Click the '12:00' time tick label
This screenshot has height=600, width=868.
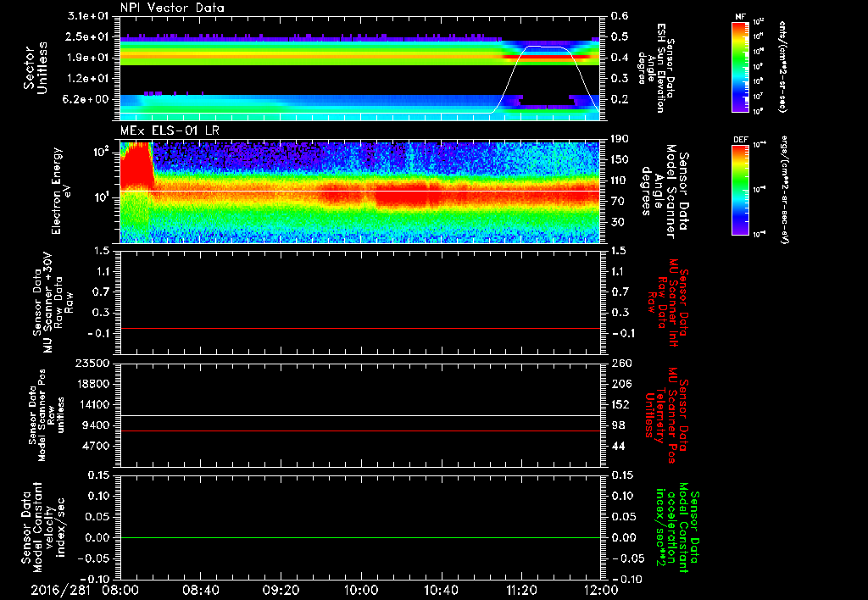[x=601, y=590]
